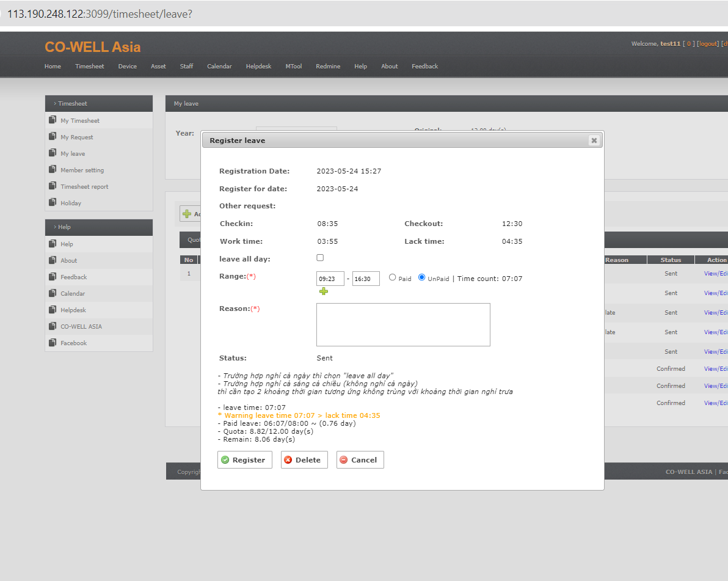Click document icon beside My Request

(x=53, y=136)
